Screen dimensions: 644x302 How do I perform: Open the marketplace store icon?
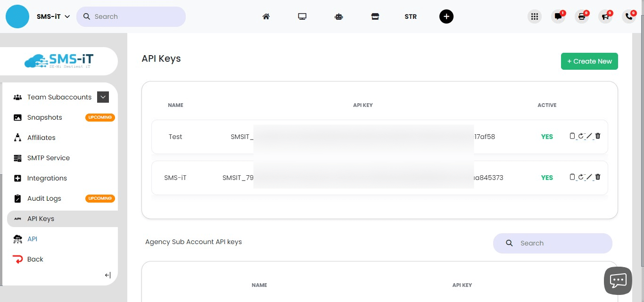tap(375, 16)
